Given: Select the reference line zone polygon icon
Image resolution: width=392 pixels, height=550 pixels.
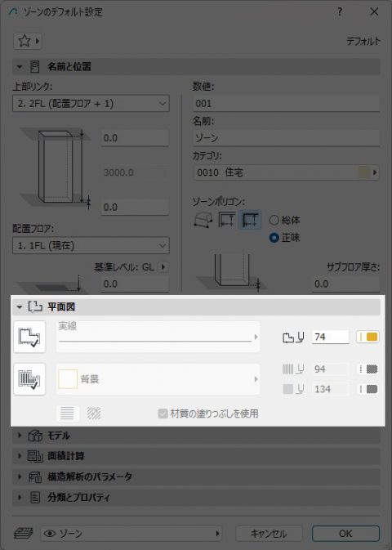Looking at the screenshot, I should click(x=250, y=221).
